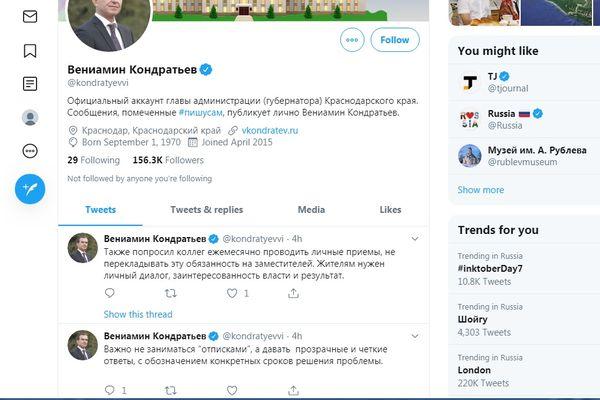Open vkondratev.ru website link
This screenshot has width=600, height=400.
pyautogui.click(x=270, y=131)
